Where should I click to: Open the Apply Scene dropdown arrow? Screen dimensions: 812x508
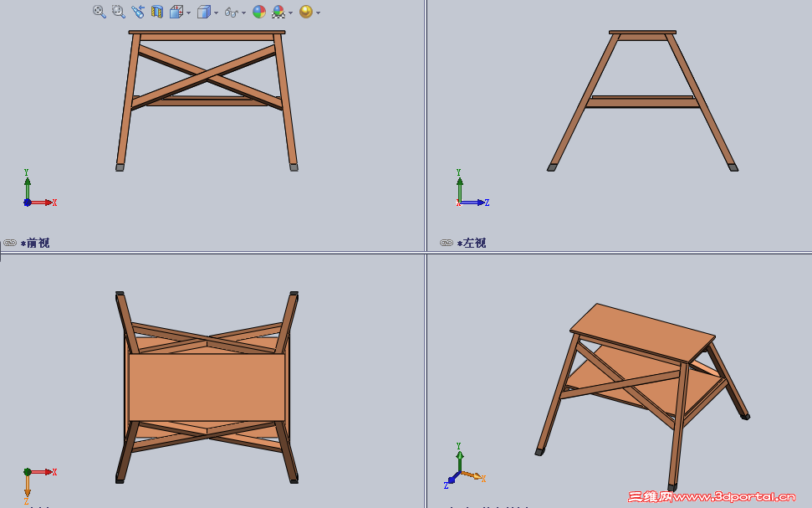[x=290, y=13]
